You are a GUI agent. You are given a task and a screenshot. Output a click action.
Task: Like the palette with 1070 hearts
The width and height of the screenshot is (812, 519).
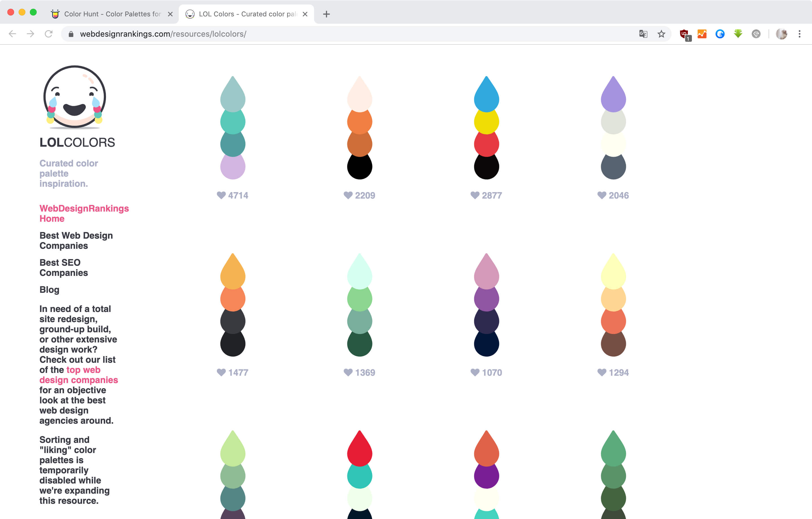pyautogui.click(x=475, y=372)
